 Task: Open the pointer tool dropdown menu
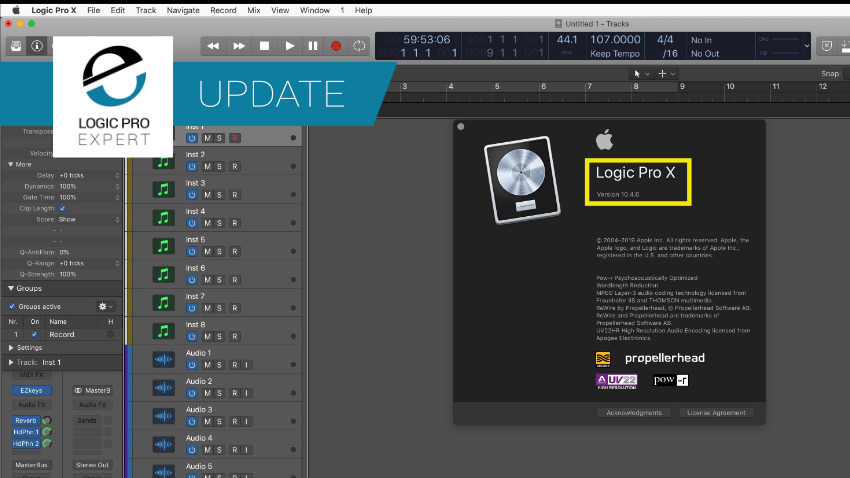pyautogui.click(x=641, y=74)
